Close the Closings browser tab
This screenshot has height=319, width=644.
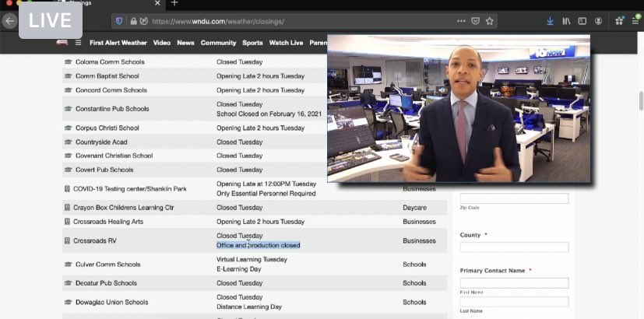pos(158,3)
